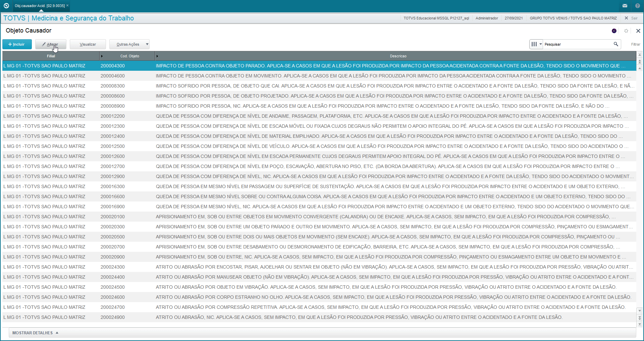Screen dimensions: 644x341
Task: Select row with code 200020700
Action: [319, 247]
